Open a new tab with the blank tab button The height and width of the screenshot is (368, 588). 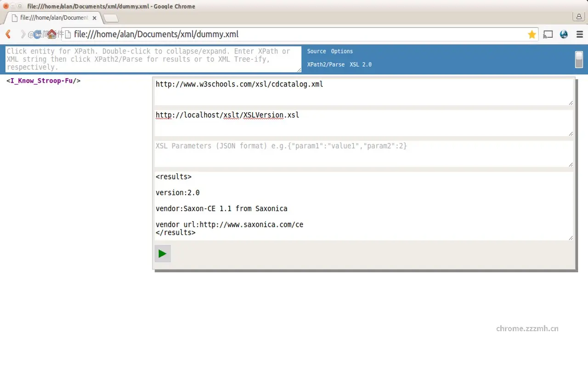coord(111,18)
